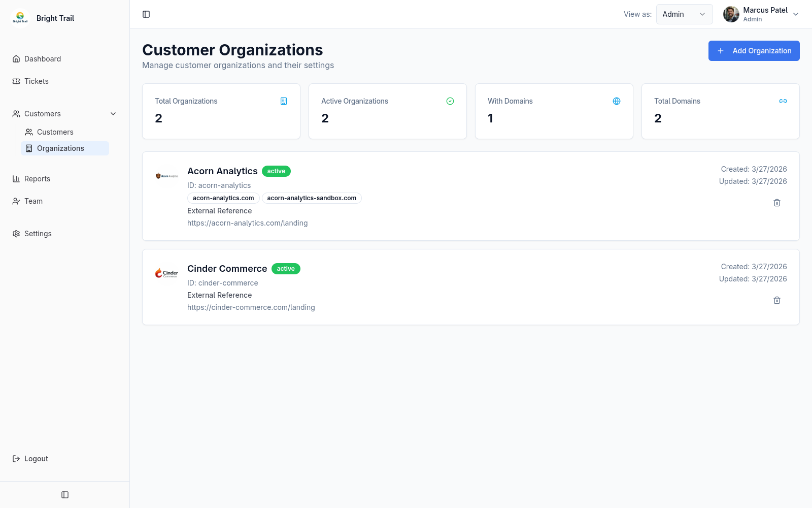This screenshot has height=508, width=812.
Task: Click the With Domains label
Action: coord(510,101)
